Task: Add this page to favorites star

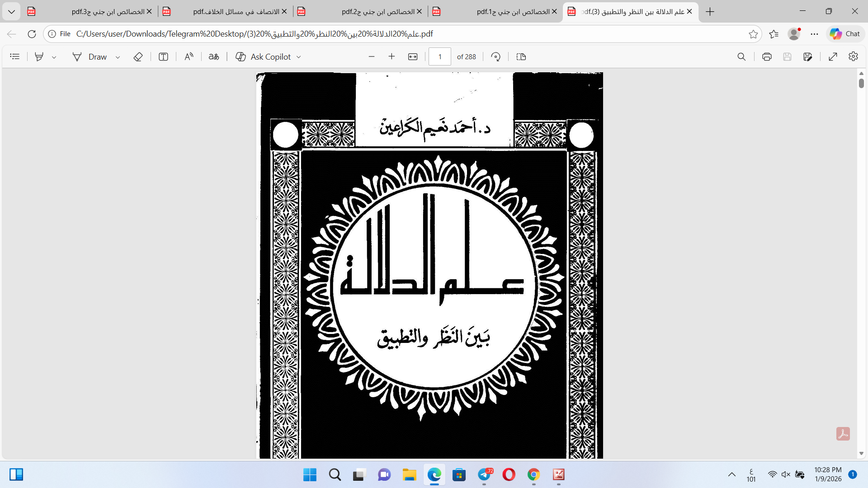Action: click(x=753, y=34)
